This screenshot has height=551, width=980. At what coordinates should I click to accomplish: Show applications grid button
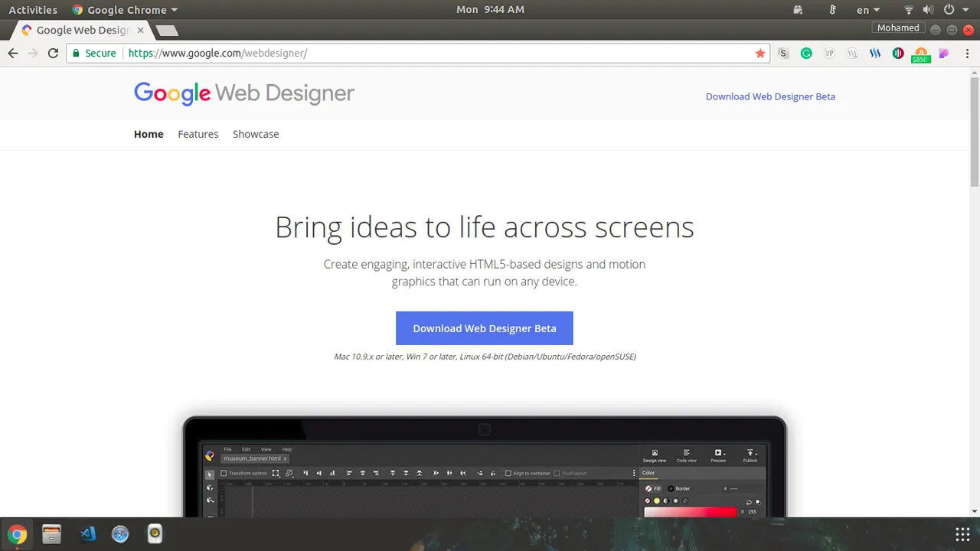pos(962,534)
